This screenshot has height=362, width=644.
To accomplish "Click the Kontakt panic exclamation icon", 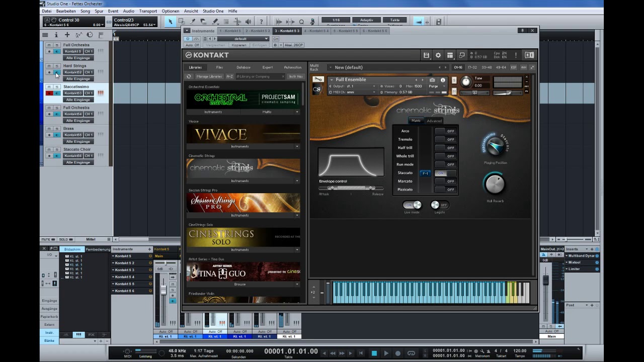I will coord(516,55).
